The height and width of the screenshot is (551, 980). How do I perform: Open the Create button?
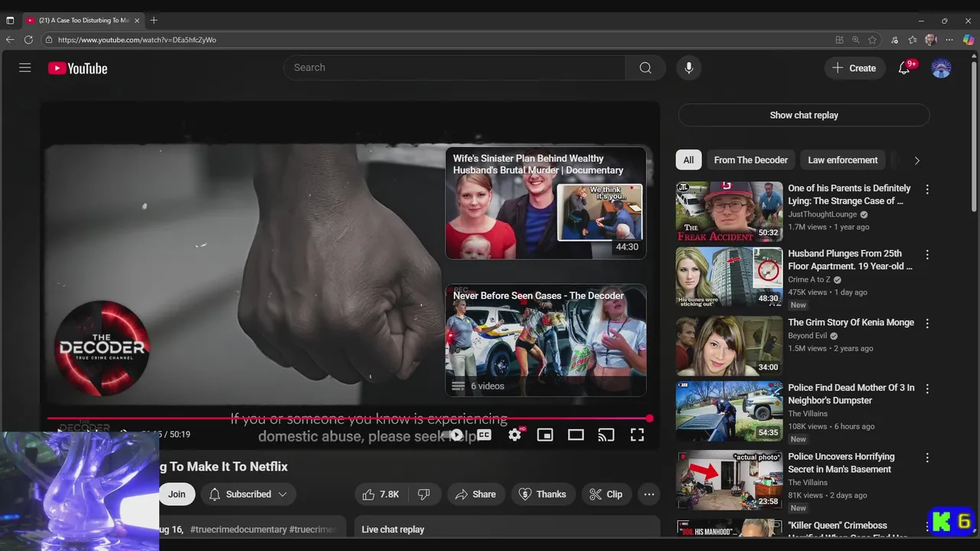pyautogui.click(x=854, y=68)
